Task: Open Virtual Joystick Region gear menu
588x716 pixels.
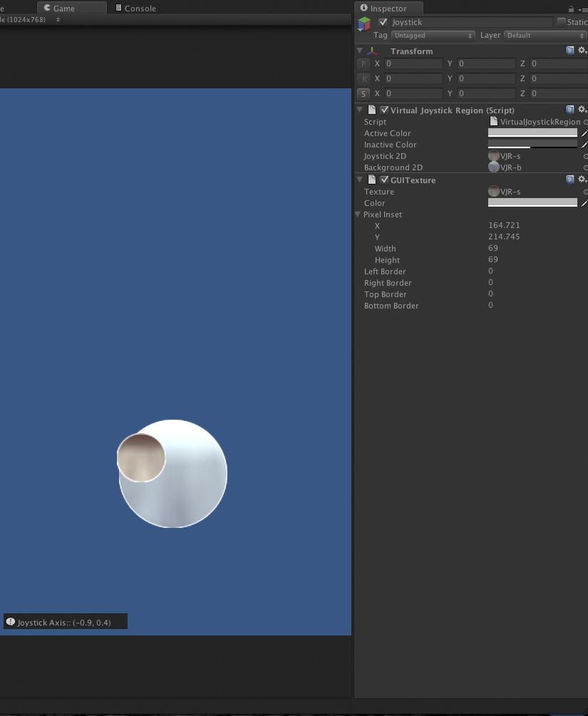Action: pos(582,109)
